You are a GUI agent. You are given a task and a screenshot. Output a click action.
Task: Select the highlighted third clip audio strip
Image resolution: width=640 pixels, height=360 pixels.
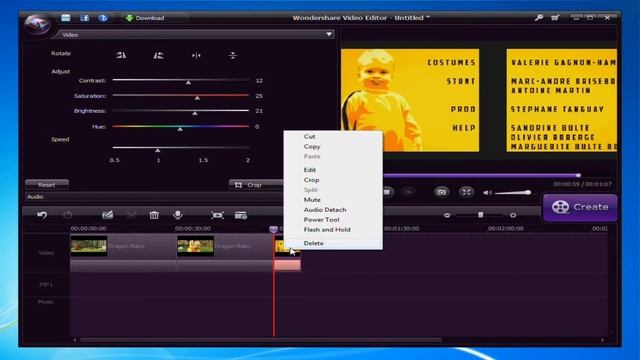click(287, 265)
